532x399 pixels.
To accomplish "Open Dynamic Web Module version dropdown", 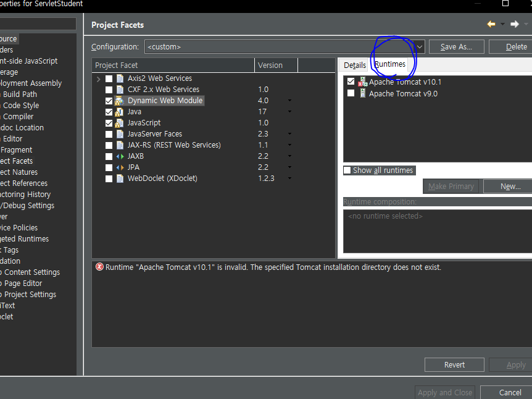I will [x=289, y=101].
